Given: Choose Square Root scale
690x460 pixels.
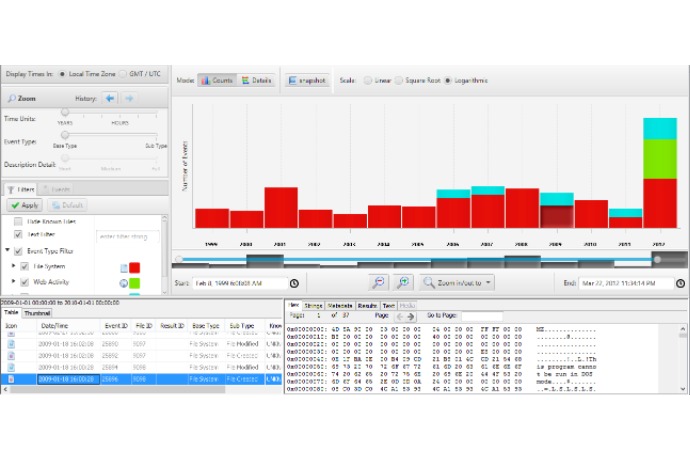Looking at the screenshot, I should (x=399, y=80).
